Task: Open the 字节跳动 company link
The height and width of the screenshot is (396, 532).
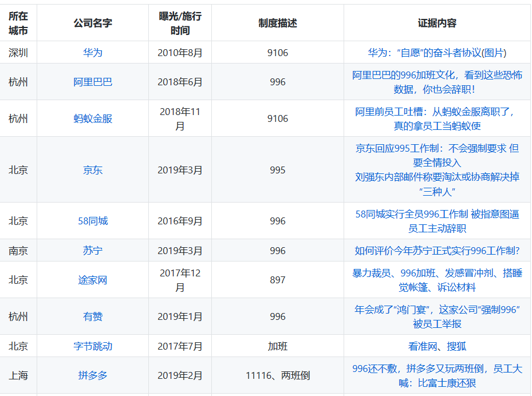Action: 92,346
